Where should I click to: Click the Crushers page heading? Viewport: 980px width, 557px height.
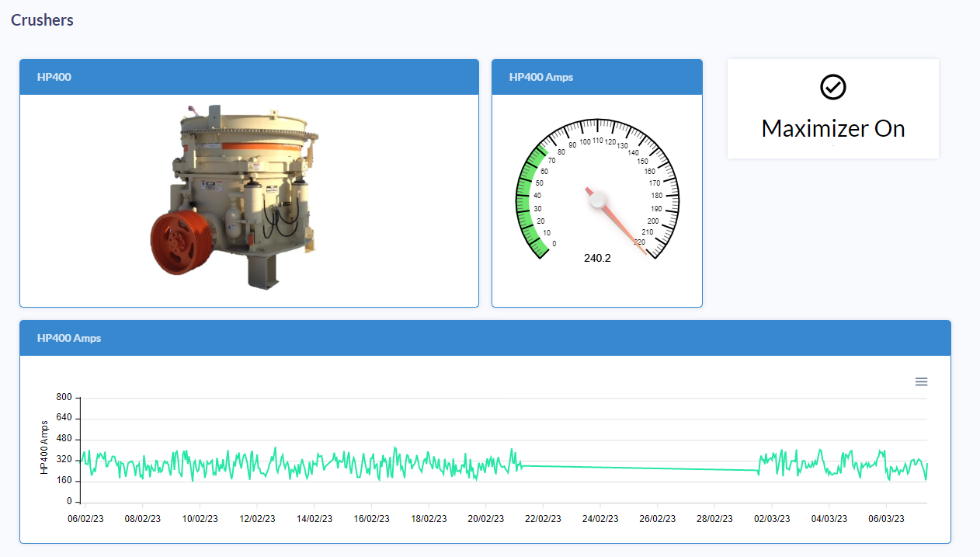(42, 20)
